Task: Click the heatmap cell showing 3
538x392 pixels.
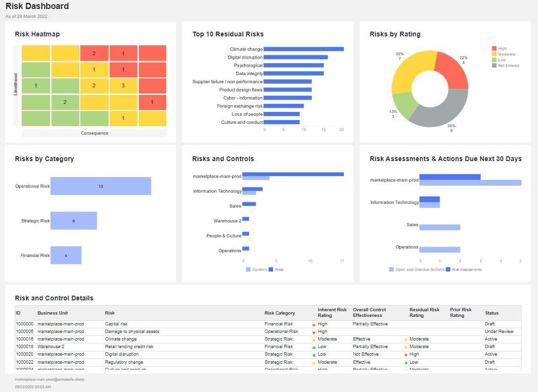Action: coord(123,86)
